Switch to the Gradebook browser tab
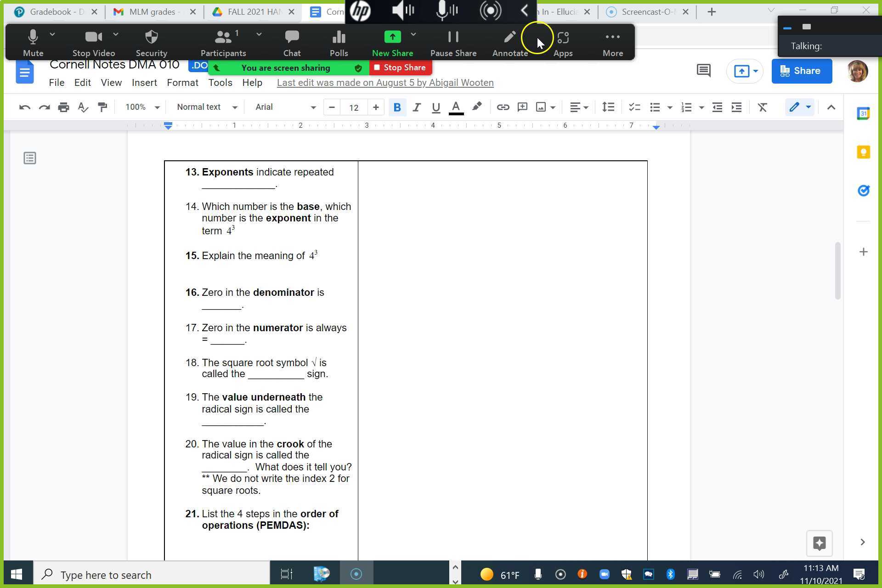Screen dimensions: 882x588 [x=53, y=12]
